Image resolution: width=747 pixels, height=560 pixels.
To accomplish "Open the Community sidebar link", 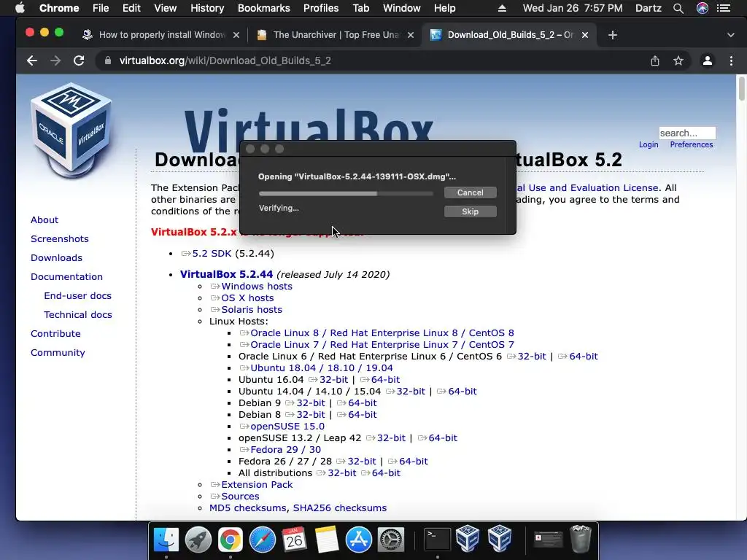I will pyautogui.click(x=58, y=353).
